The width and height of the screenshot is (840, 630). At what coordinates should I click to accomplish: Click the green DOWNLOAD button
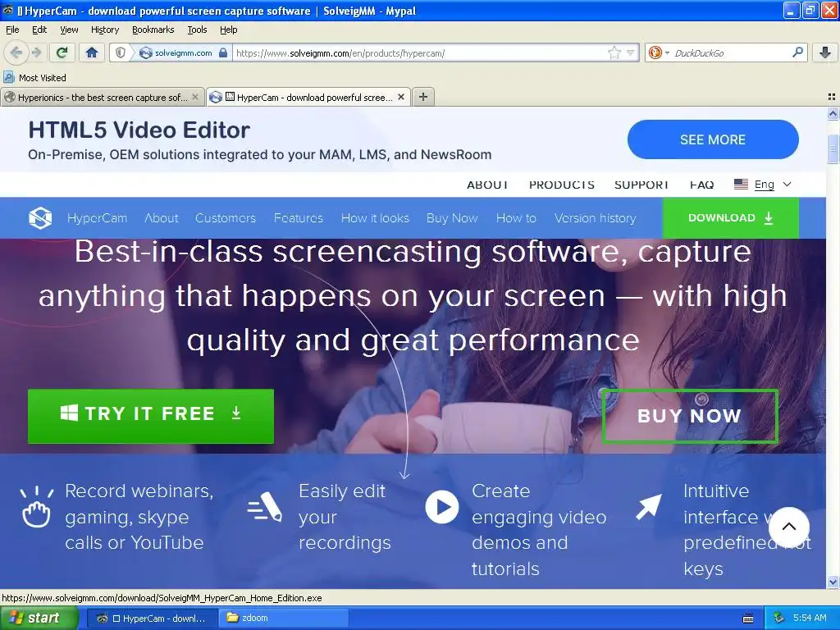tap(731, 218)
